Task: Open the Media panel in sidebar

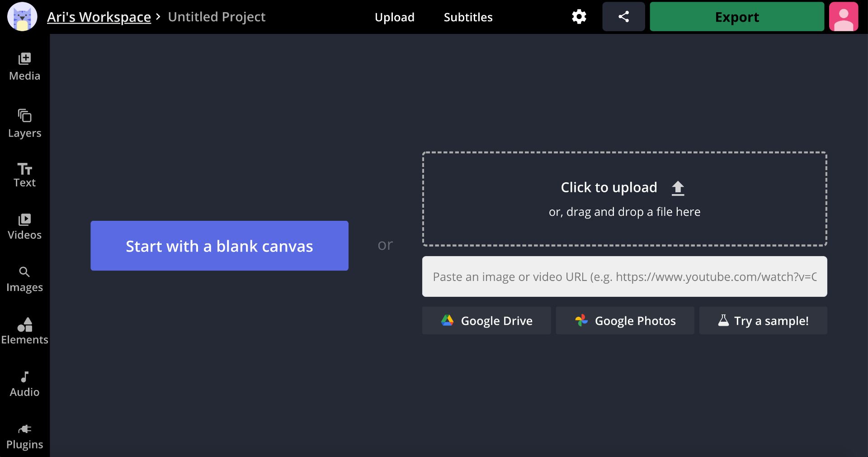Action: 24,67
